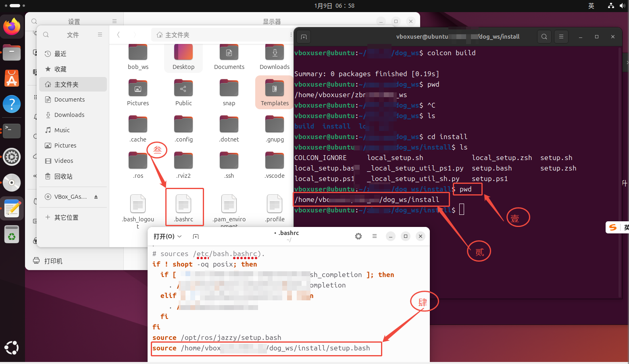Select 回收站 in Files sidebar

[x=63, y=176]
